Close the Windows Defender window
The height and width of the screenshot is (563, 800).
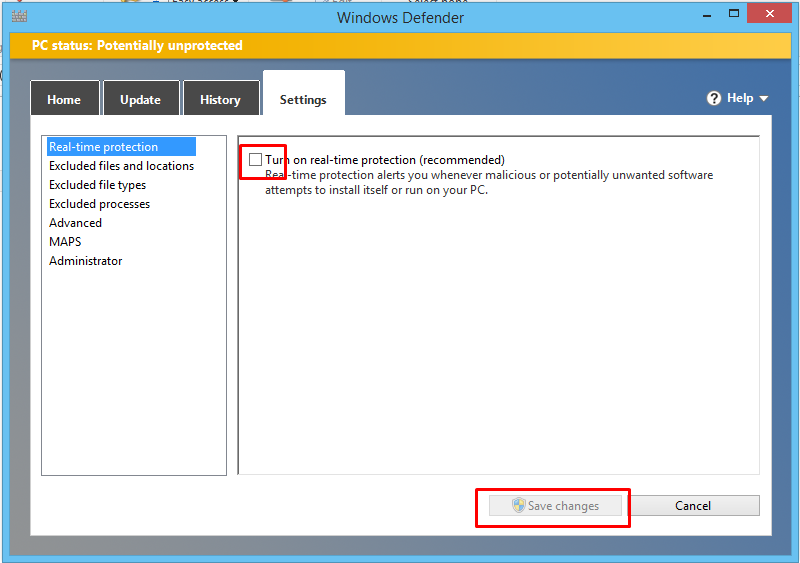769,13
